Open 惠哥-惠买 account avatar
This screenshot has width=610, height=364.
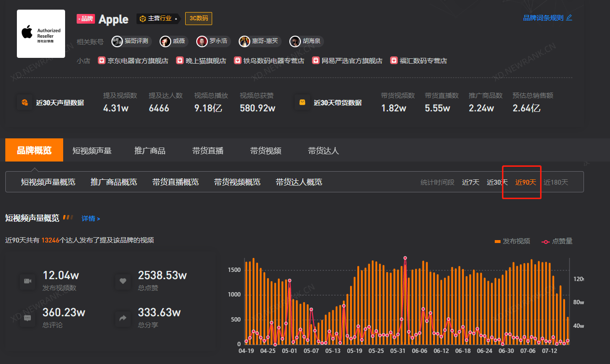point(244,41)
